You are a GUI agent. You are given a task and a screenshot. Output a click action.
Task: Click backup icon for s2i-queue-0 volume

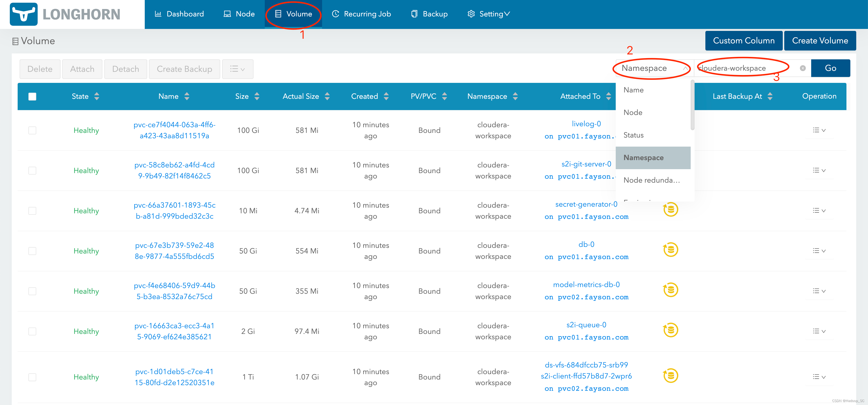coord(671,330)
